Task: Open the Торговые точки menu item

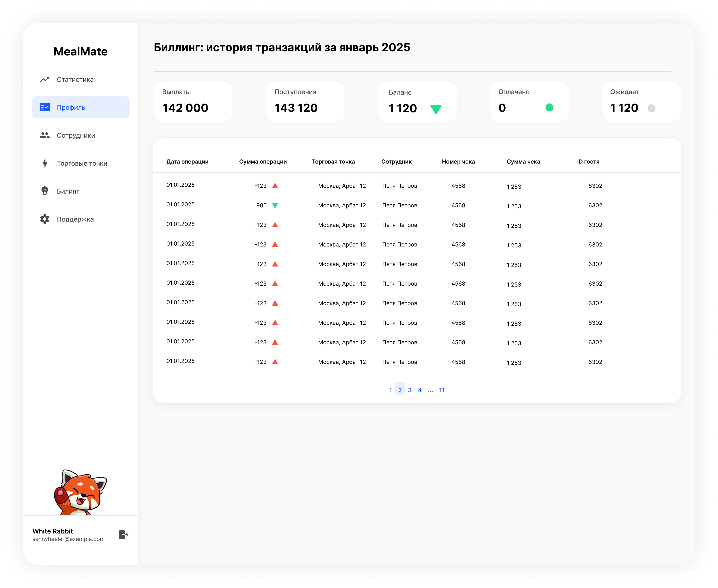Action: click(x=82, y=163)
